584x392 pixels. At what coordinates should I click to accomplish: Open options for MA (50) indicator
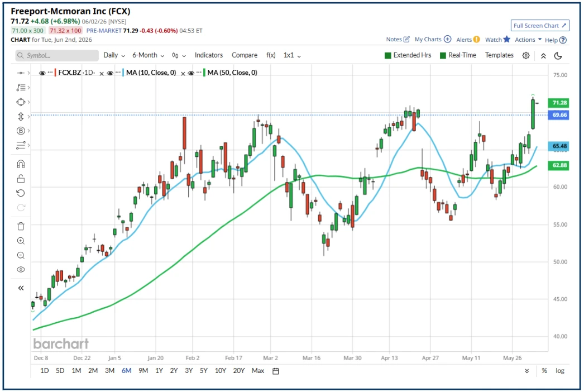tap(199, 72)
